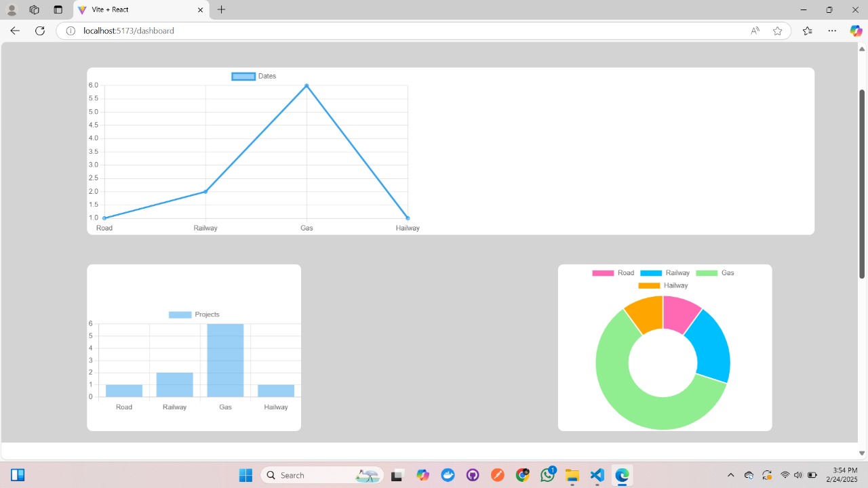
Task: Reload the dashboard page
Action: [x=40, y=30]
